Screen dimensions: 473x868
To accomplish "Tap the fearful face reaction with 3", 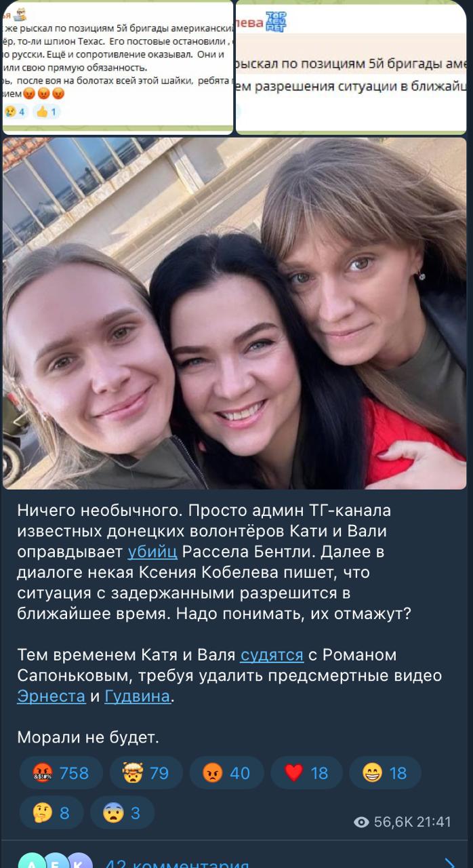I will tap(122, 812).
